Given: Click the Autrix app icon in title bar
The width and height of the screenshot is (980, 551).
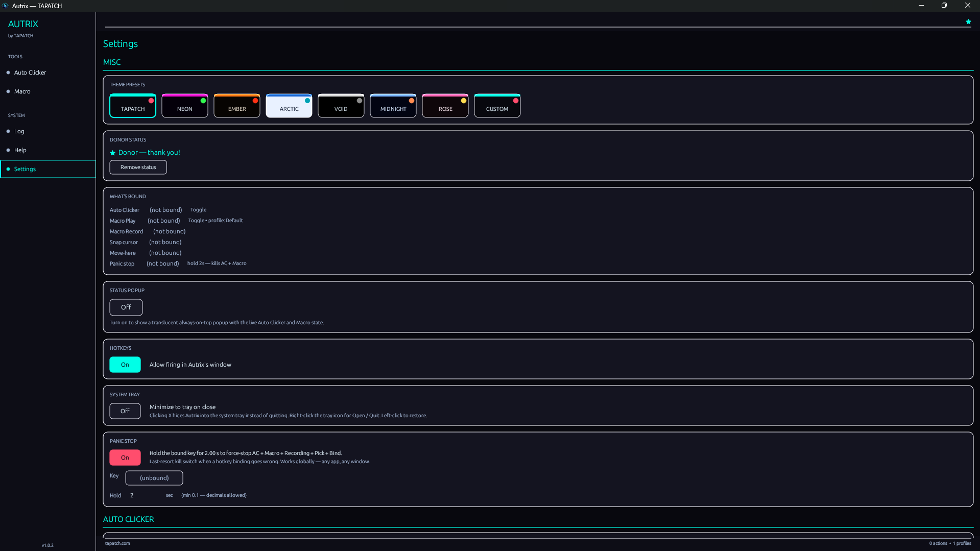Looking at the screenshot, I should coord(6,6).
